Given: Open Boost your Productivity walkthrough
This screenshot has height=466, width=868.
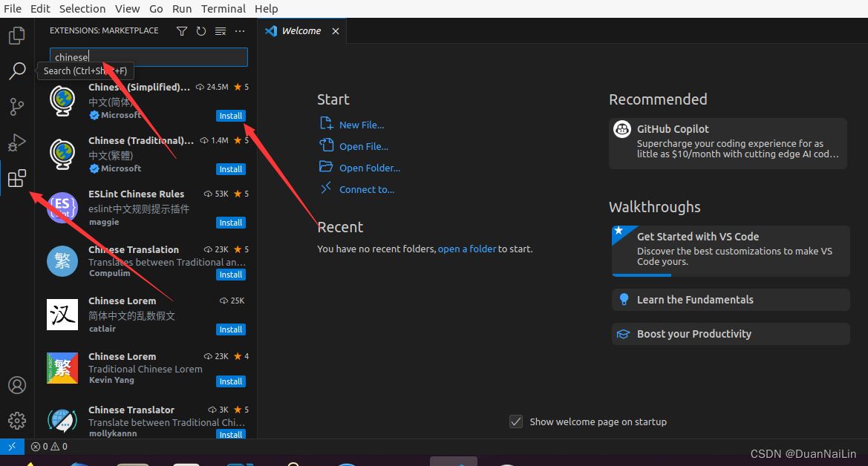Looking at the screenshot, I should [731, 334].
